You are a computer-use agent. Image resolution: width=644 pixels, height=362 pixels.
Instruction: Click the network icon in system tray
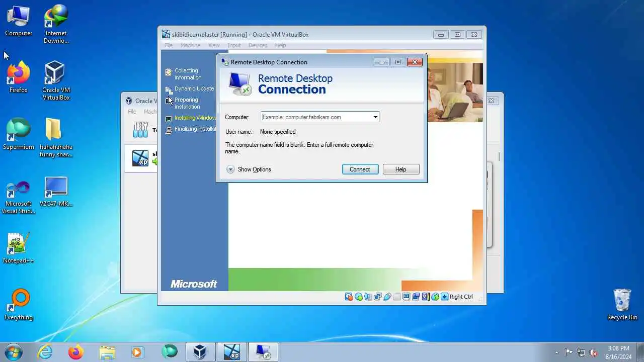(x=581, y=352)
